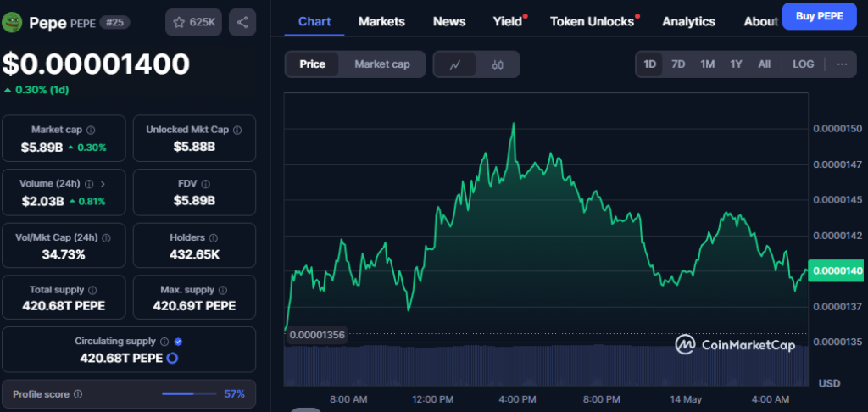Screen dimensions: 868x412
Task: Click the circulating supply ring progress icon
Action: (x=172, y=359)
